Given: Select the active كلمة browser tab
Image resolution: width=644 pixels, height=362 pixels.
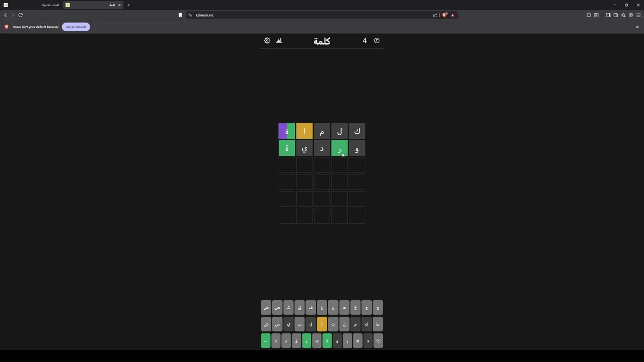Looking at the screenshot, I should pyautogui.click(x=93, y=5).
